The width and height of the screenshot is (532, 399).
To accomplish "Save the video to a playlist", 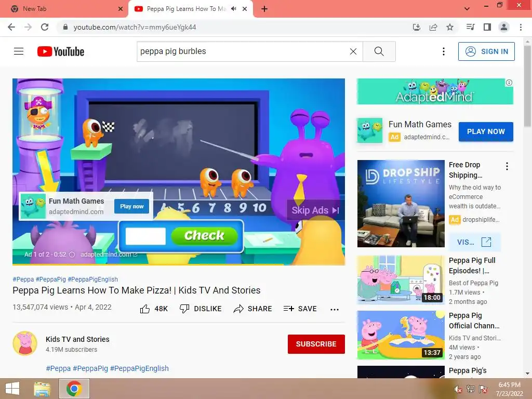I will (x=300, y=309).
